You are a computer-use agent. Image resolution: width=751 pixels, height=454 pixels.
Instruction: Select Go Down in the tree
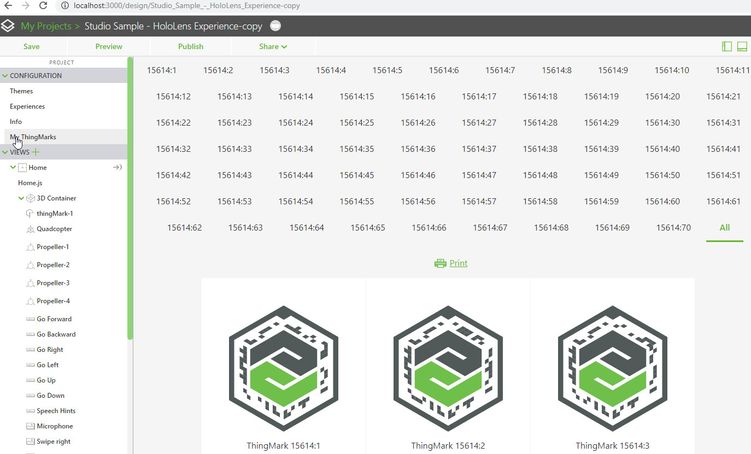[50, 396]
